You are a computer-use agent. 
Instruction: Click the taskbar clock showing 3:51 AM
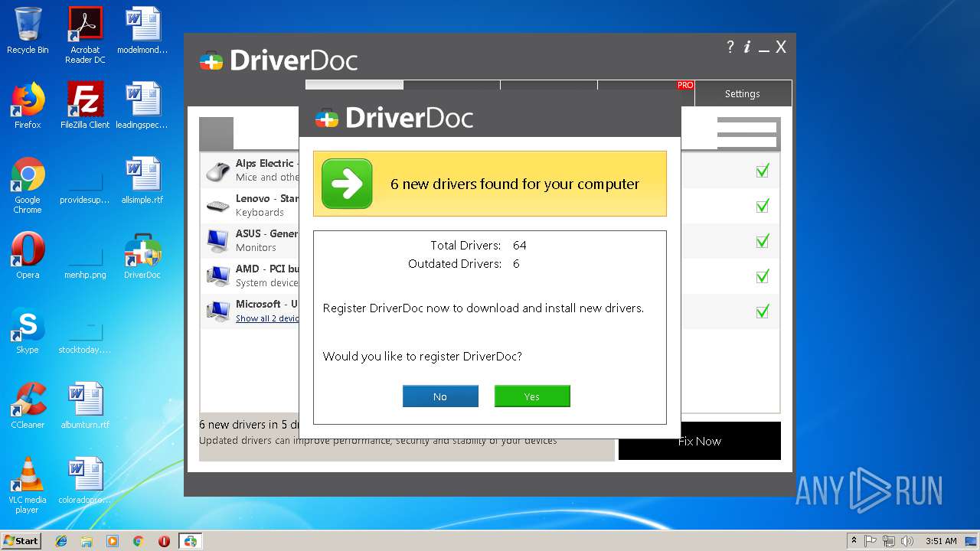[x=941, y=541]
